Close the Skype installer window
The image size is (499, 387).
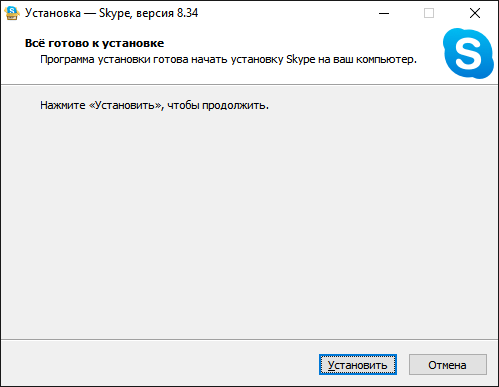(x=475, y=13)
